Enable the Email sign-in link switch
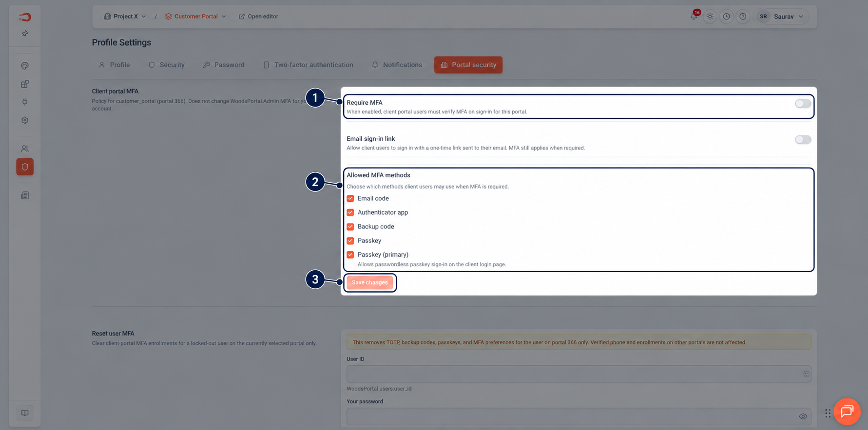This screenshot has height=430, width=868. pyautogui.click(x=803, y=140)
